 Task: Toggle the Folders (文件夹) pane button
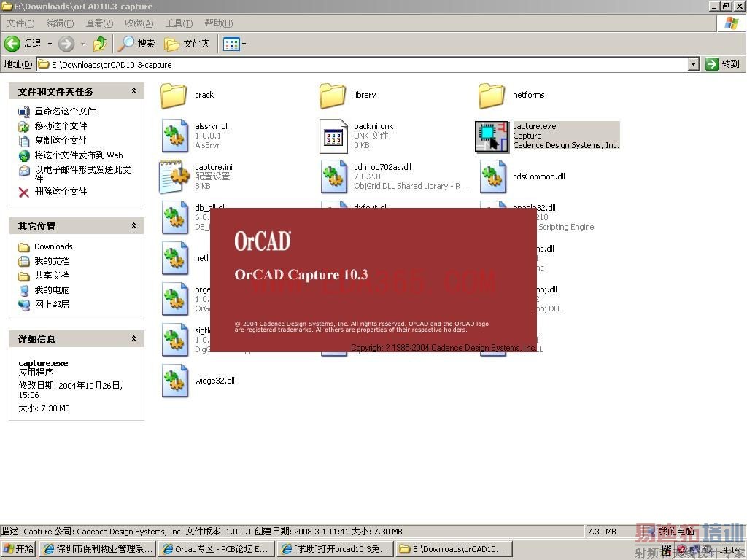coord(187,44)
